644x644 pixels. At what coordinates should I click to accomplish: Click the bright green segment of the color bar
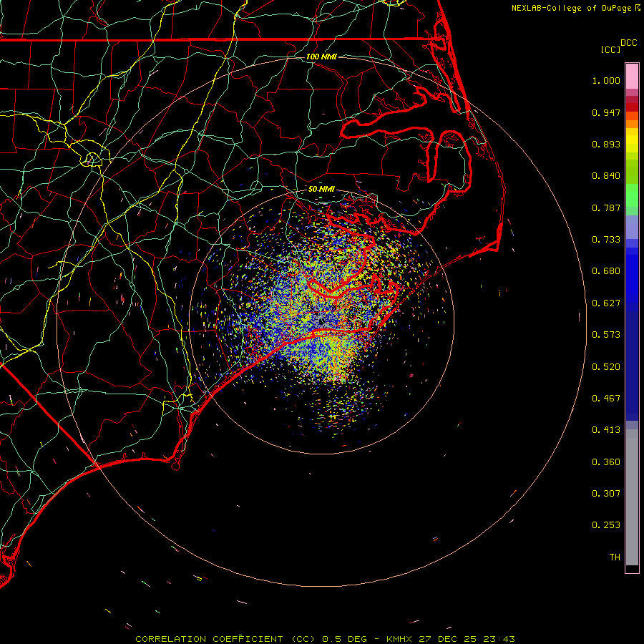(x=632, y=195)
